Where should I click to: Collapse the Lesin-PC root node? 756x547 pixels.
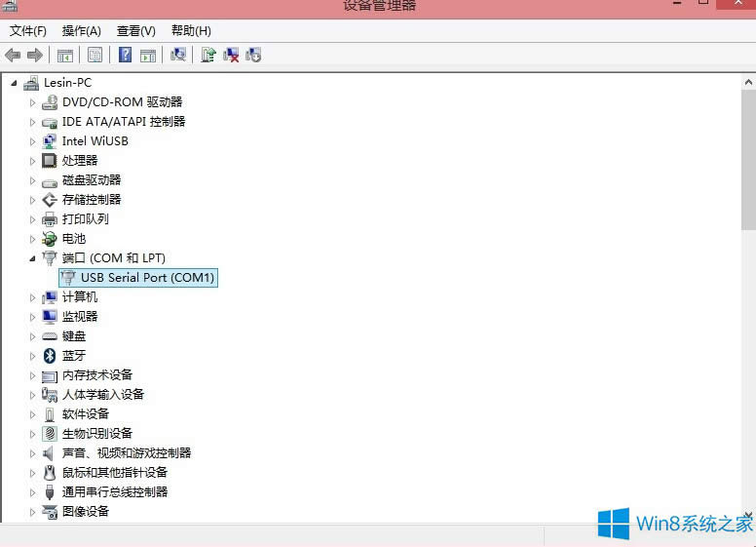pos(14,83)
